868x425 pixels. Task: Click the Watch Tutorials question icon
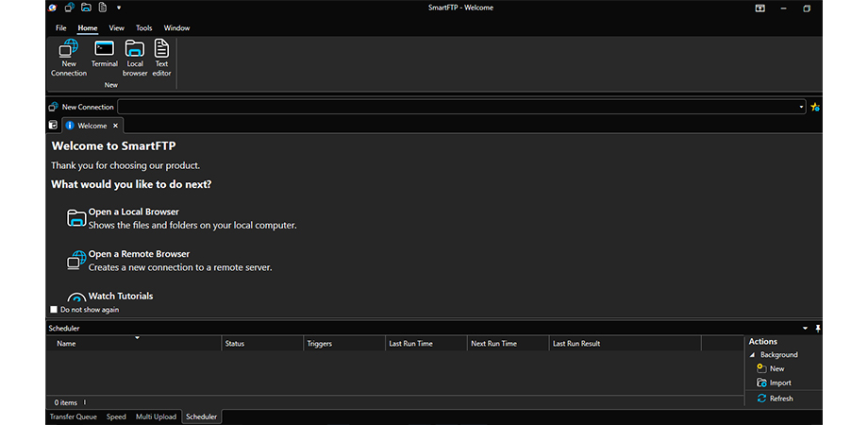(76, 297)
